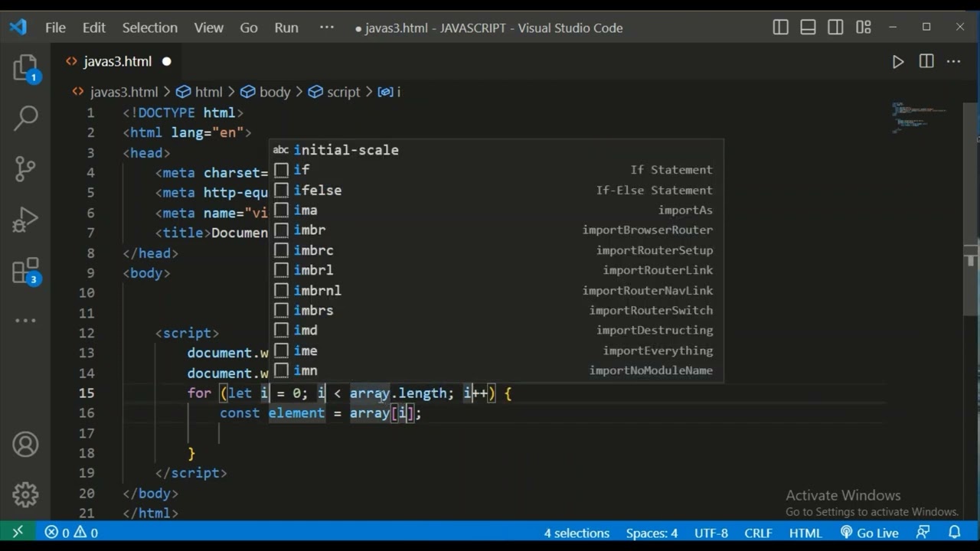The image size is (980, 551).
Task: Open the Run menu
Action: click(x=286, y=28)
